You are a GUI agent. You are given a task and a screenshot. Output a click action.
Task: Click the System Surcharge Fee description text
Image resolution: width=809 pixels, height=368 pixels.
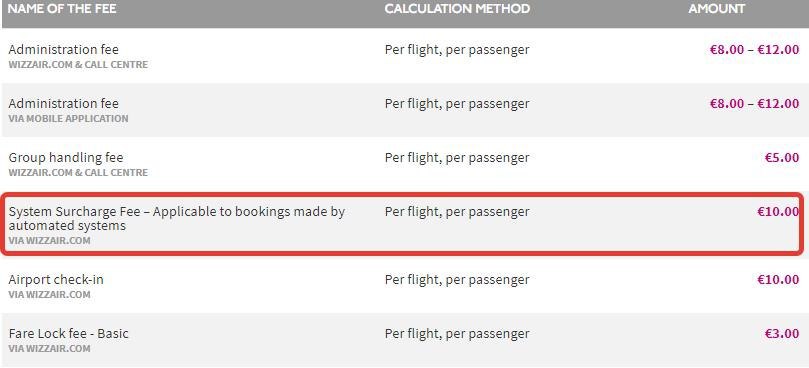tap(176, 218)
